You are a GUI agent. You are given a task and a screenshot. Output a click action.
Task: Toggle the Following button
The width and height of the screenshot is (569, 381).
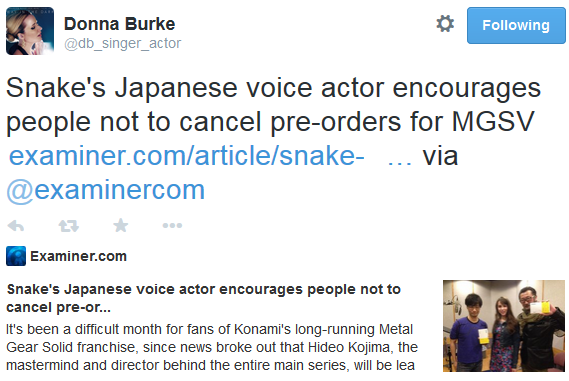click(516, 25)
